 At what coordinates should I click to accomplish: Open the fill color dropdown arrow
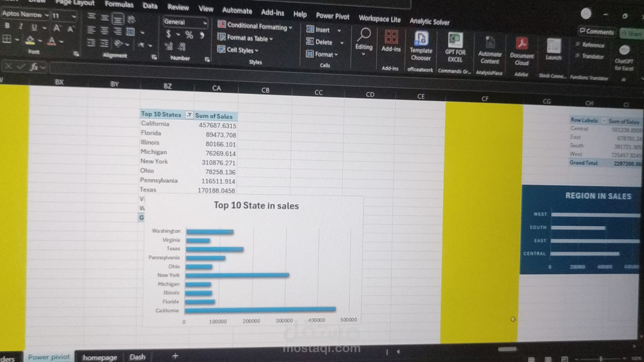point(40,41)
